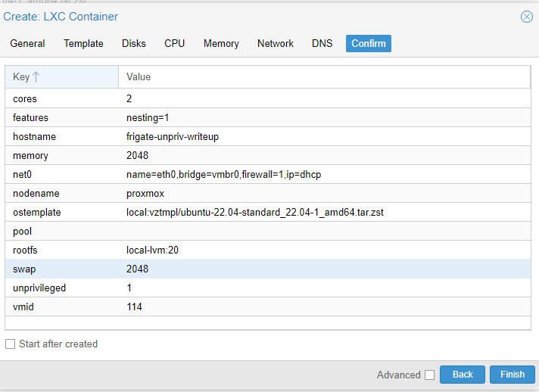Select the swap row key
The width and height of the screenshot is (539, 392).
tap(24, 269)
